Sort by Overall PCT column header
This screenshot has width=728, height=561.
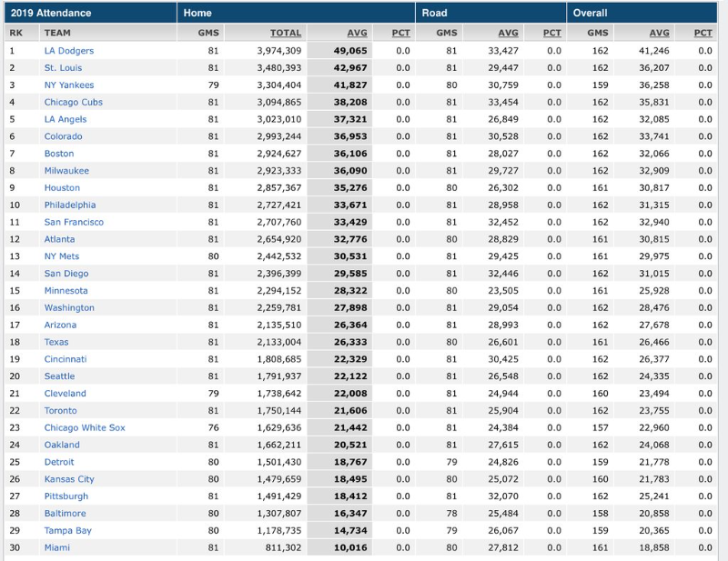point(703,33)
